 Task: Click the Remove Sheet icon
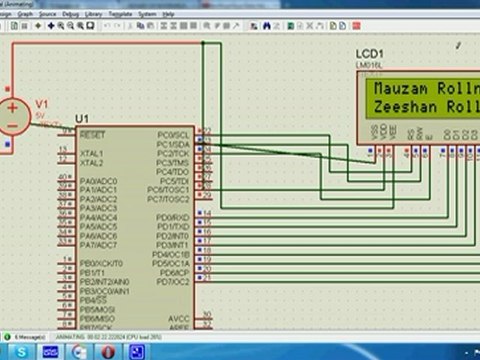click(310, 26)
